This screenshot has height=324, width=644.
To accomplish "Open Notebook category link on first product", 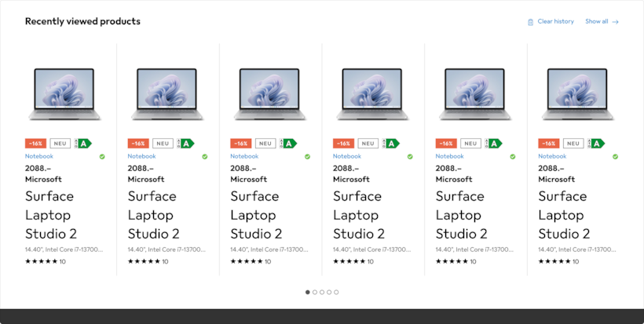I will [39, 156].
